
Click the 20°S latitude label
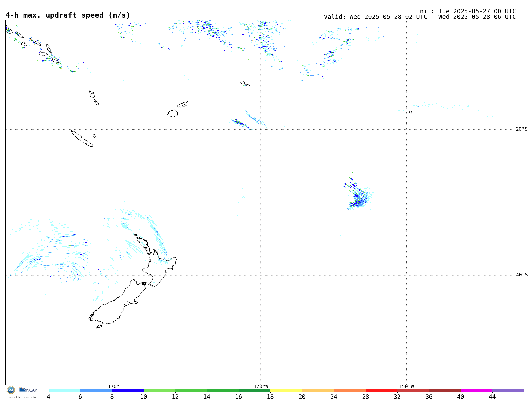tap(522, 129)
